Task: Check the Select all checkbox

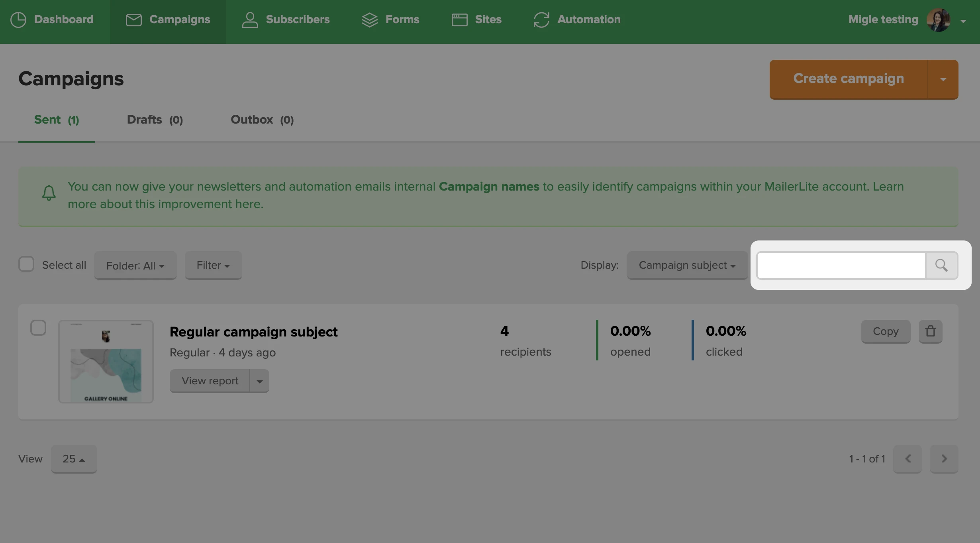Action: click(26, 264)
